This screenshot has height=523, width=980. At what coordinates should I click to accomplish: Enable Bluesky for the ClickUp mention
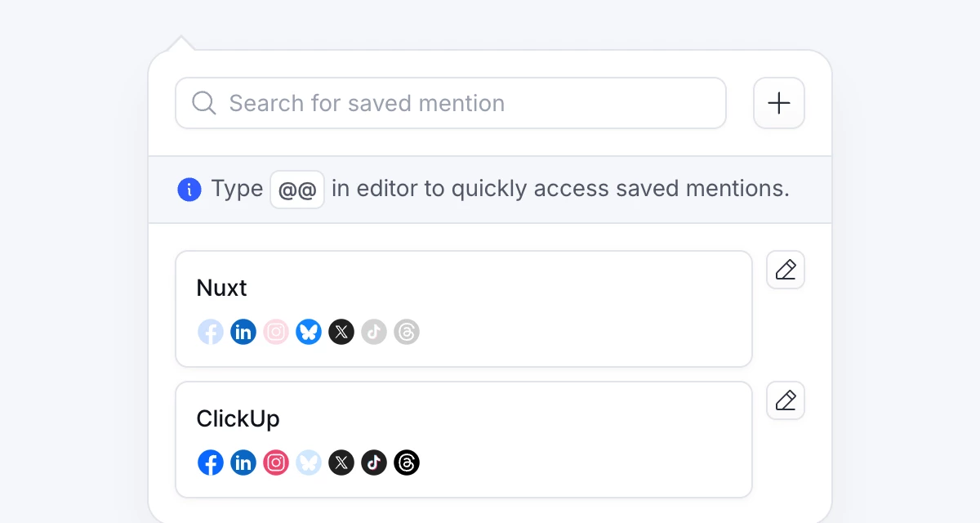pyautogui.click(x=309, y=463)
